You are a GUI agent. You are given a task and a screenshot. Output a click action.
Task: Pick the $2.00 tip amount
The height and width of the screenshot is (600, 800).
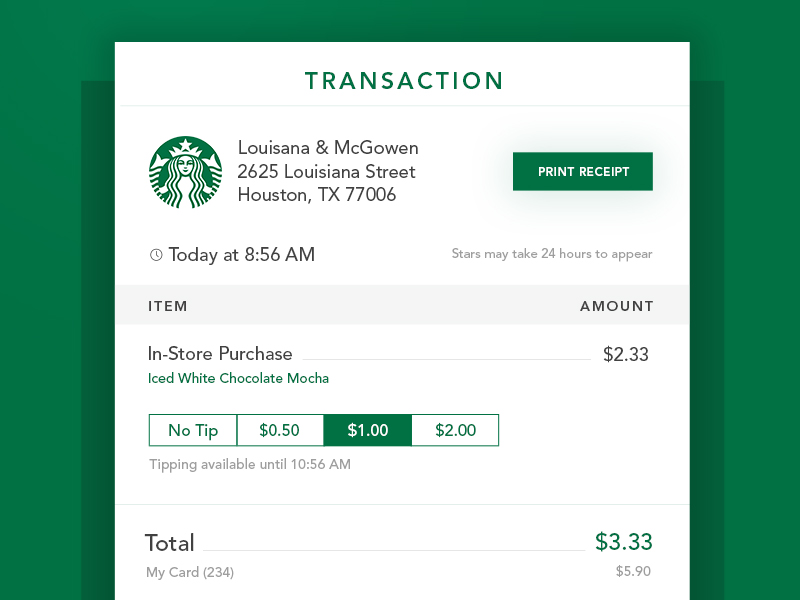(x=455, y=430)
